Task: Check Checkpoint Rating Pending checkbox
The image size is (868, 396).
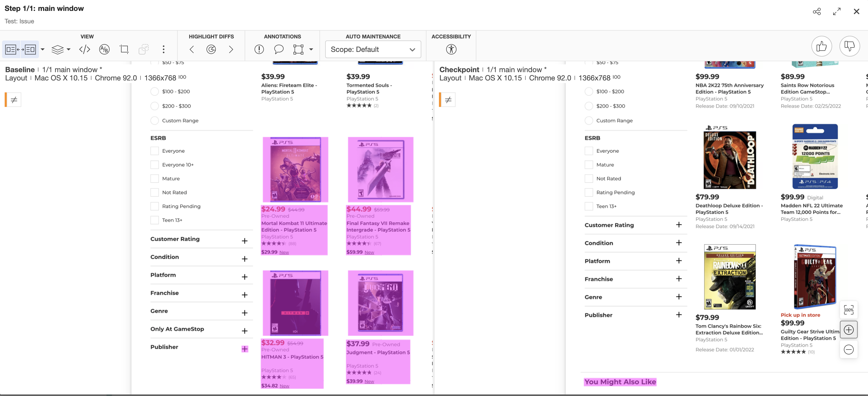Action: [x=589, y=192]
